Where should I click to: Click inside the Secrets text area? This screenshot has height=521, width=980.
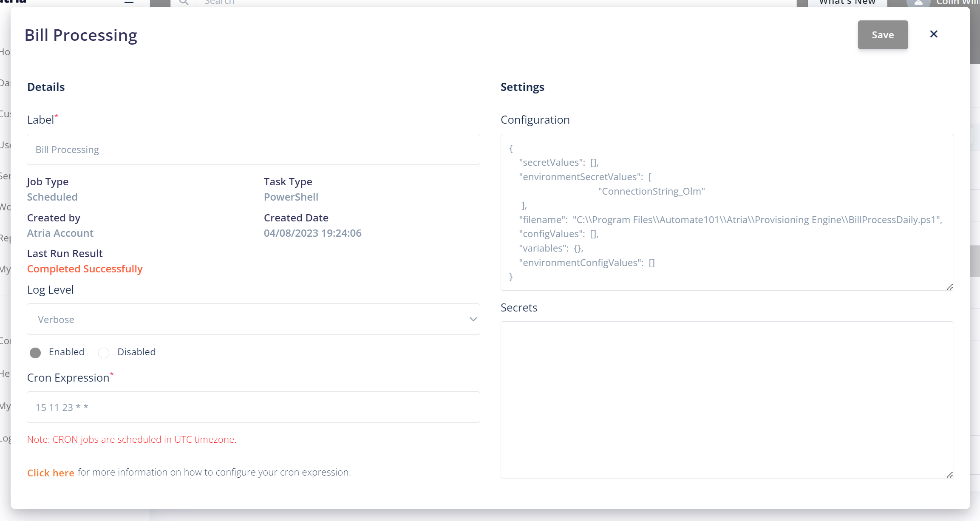pyautogui.click(x=728, y=399)
